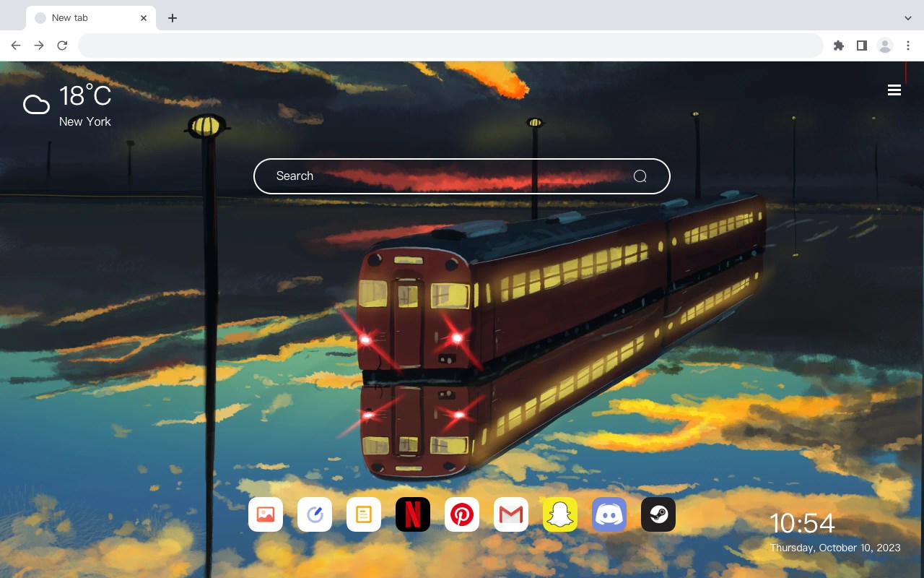Go forward to the next page
The image size is (924, 578).
click(39, 46)
